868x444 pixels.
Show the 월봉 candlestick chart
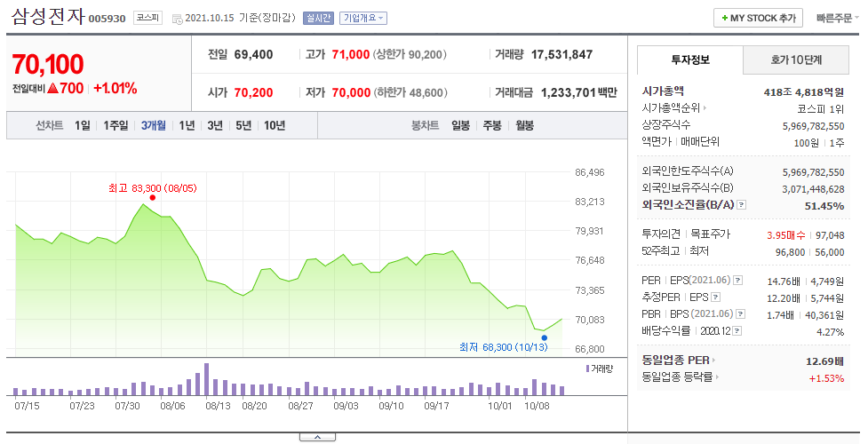click(x=524, y=126)
